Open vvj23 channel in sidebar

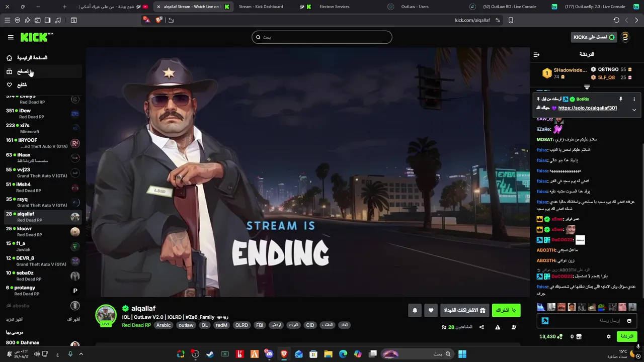click(43, 172)
